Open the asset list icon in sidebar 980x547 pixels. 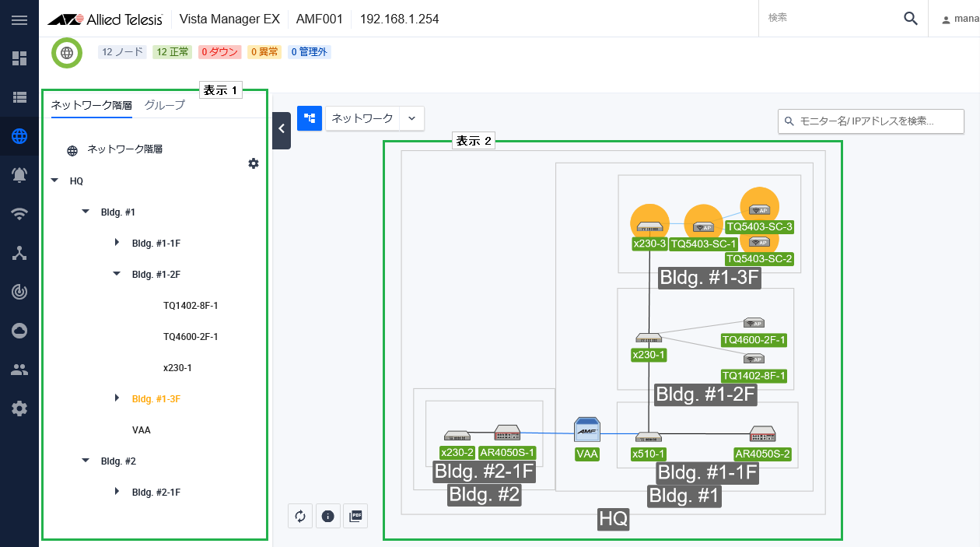click(x=19, y=97)
